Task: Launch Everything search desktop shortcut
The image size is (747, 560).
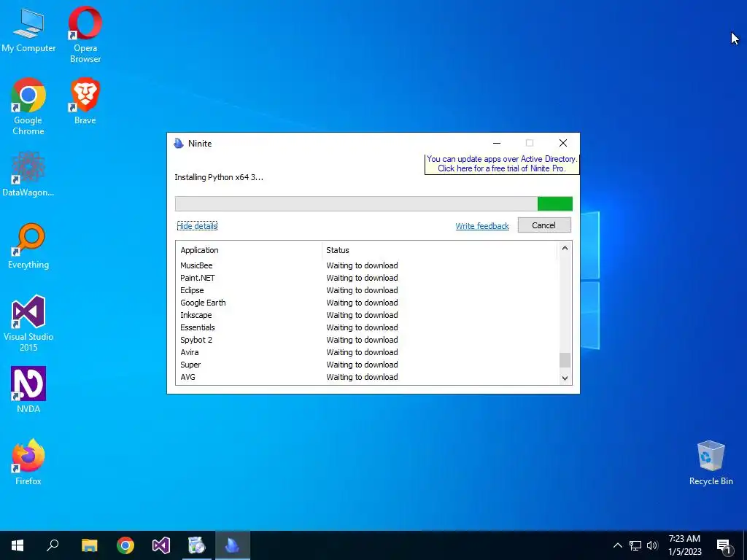Action: [x=28, y=246]
